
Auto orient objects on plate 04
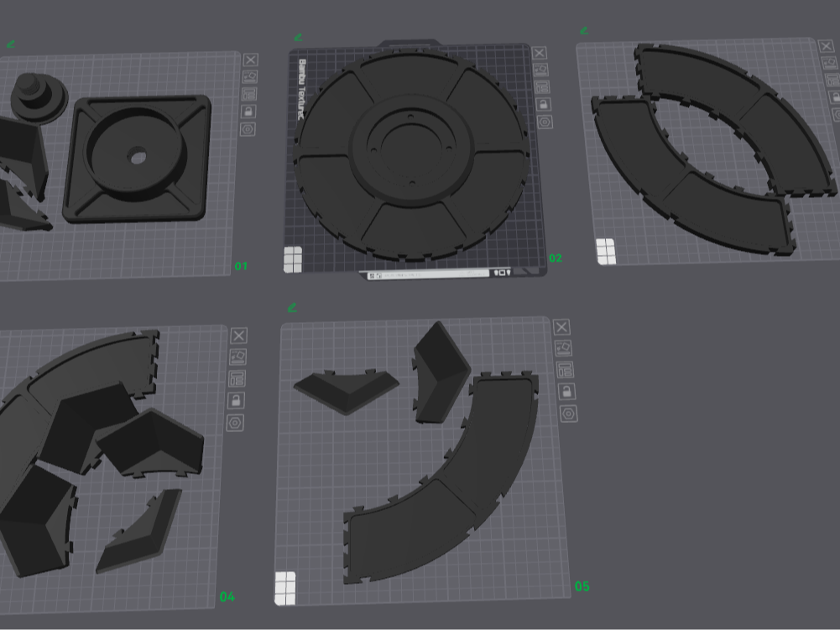coord(237,357)
